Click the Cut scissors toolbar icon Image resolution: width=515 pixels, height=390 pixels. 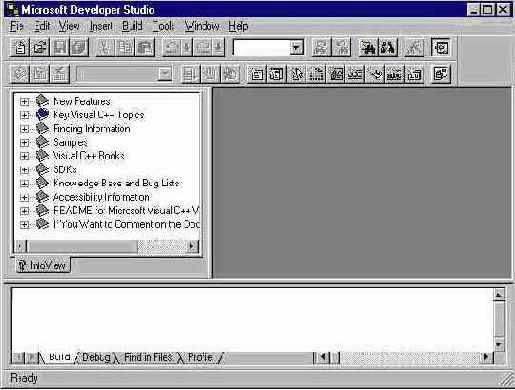[x=105, y=47]
